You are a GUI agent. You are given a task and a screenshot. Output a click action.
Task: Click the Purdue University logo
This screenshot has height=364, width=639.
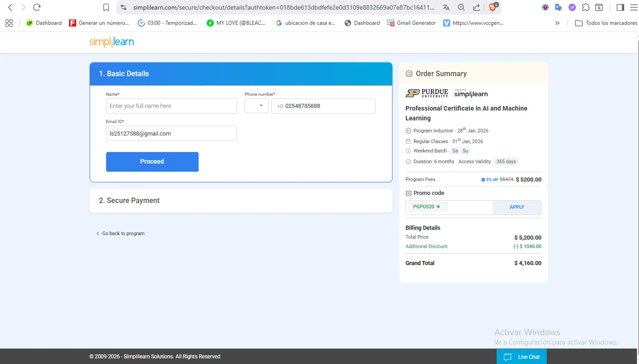click(427, 93)
